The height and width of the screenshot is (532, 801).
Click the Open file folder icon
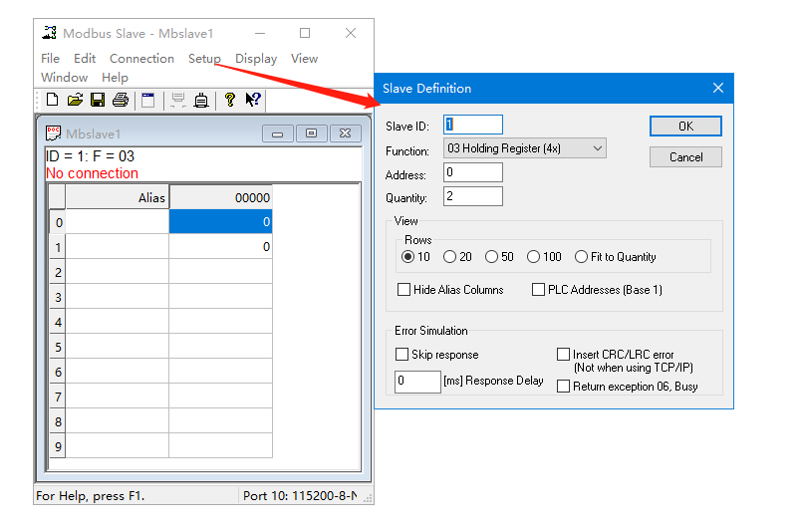(75, 100)
